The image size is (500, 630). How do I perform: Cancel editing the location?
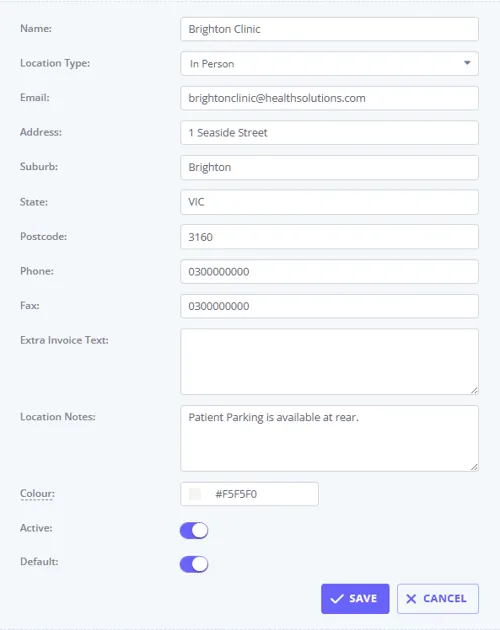438,599
